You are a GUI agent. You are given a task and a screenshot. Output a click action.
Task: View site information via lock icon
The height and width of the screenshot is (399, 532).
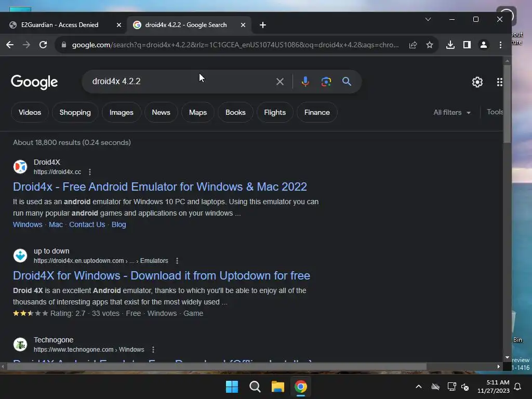[63, 45]
